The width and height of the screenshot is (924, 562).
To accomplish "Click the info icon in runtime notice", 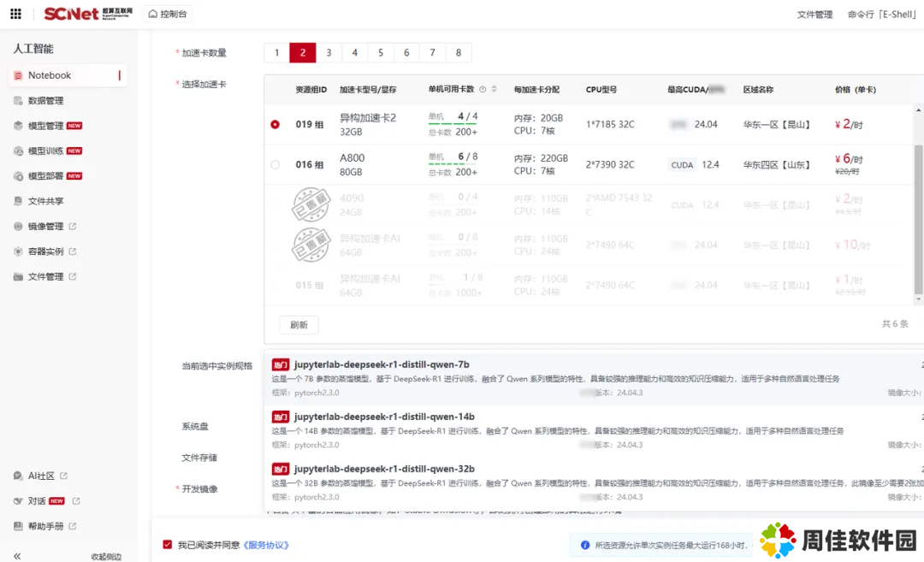I will point(585,545).
